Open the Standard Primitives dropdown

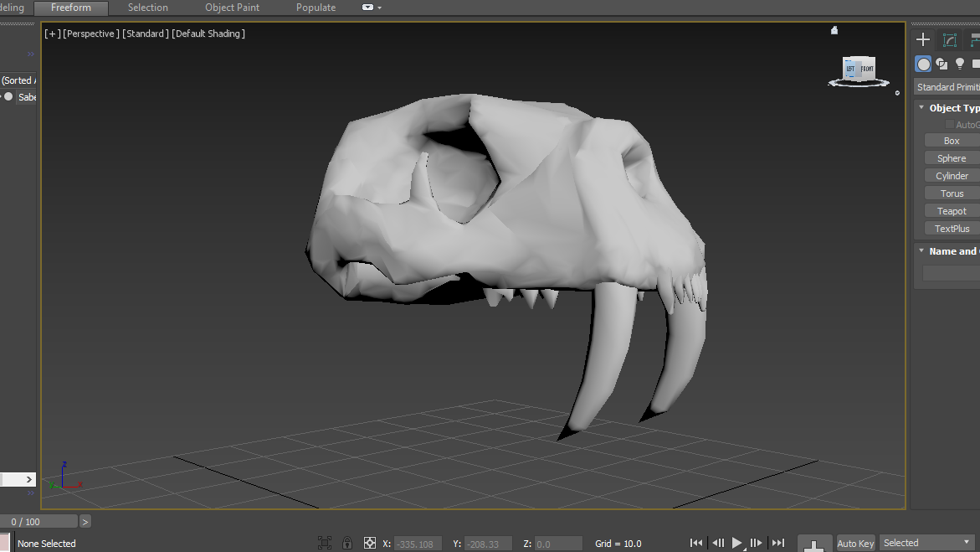click(x=947, y=87)
